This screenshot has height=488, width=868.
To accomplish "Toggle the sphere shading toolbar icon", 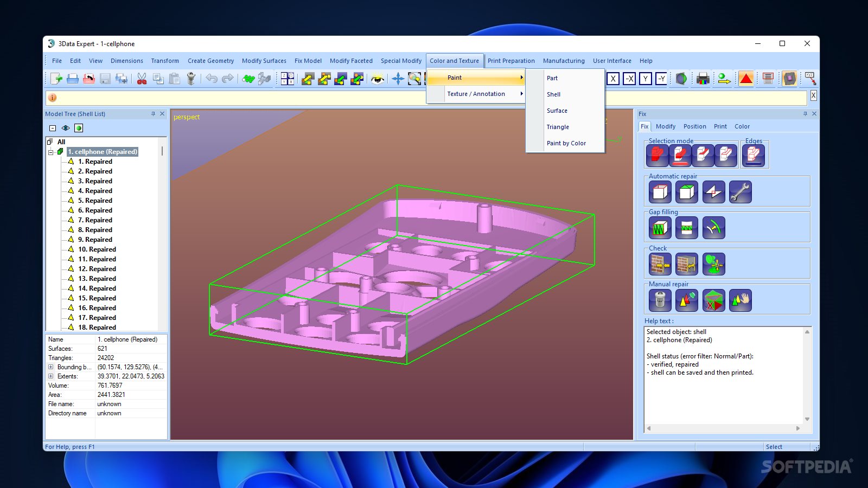I will [x=681, y=79].
